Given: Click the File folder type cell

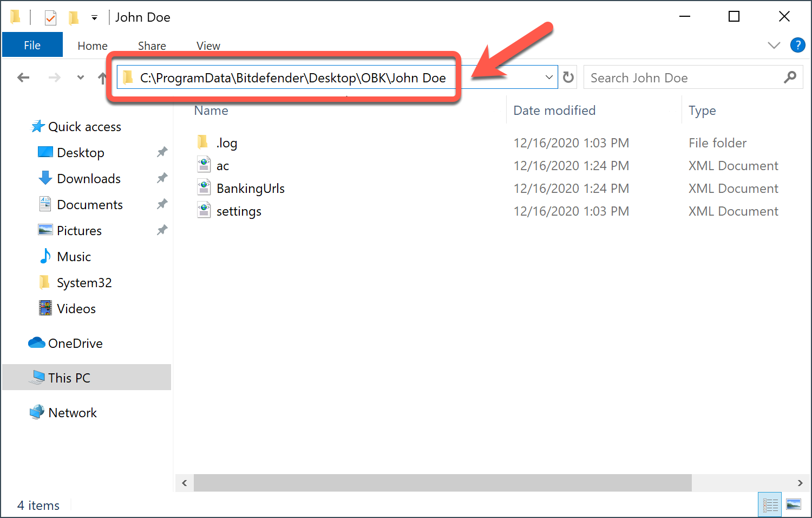Looking at the screenshot, I should pyautogui.click(x=717, y=143).
